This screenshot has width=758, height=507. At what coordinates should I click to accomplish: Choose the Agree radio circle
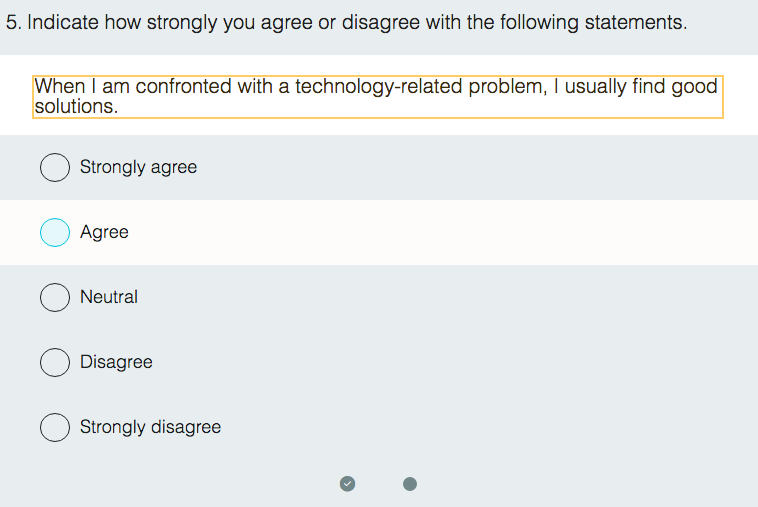click(x=55, y=233)
